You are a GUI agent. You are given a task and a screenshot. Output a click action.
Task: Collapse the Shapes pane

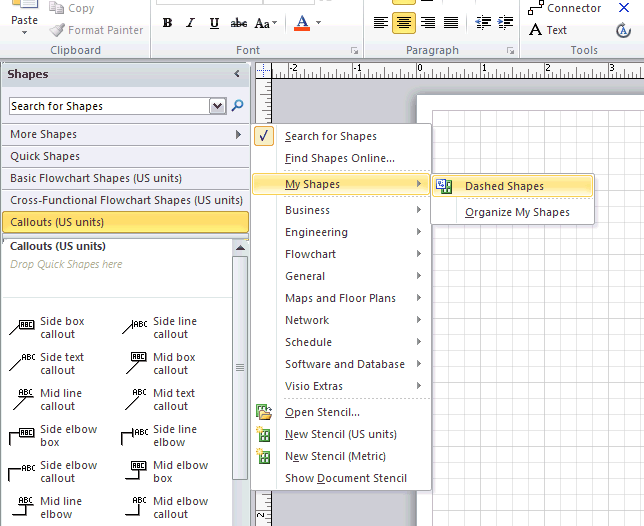click(237, 74)
